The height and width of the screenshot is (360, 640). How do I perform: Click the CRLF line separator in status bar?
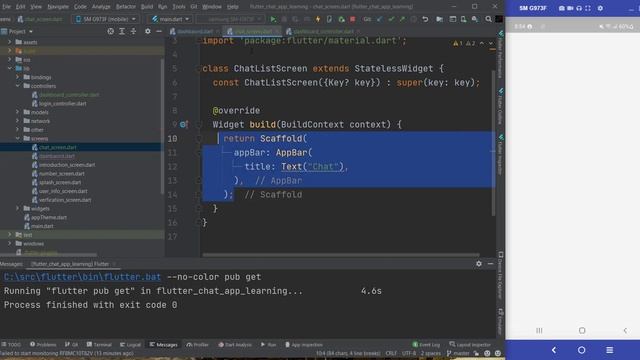click(391, 353)
